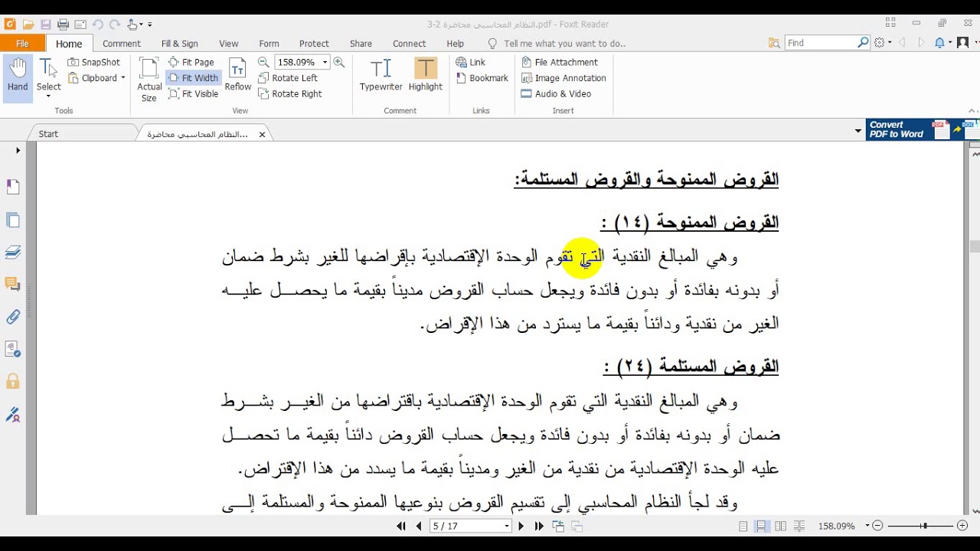Viewport: 980px width, 551px height.
Task: Click the Find search box
Action: 820,43
